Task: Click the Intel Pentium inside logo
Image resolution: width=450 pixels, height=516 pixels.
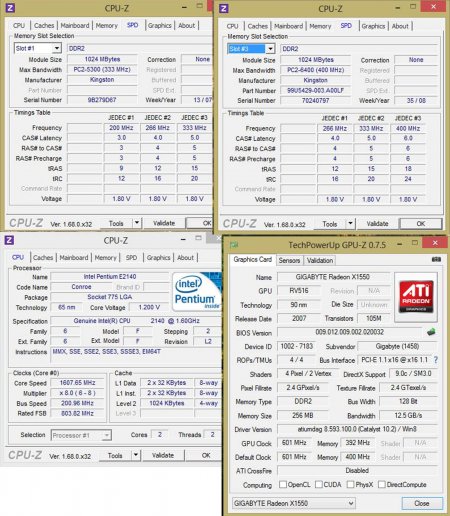Action: (x=197, y=292)
